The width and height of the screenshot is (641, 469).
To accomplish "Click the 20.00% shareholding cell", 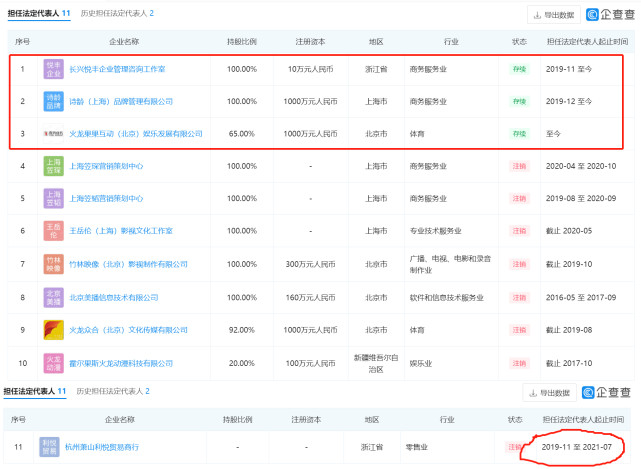I will tap(242, 363).
